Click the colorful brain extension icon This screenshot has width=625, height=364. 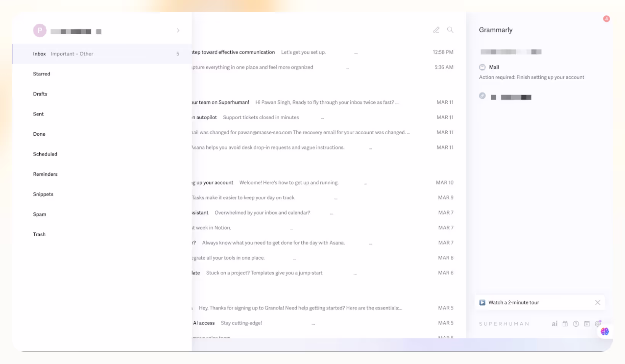(x=605, y=331)
